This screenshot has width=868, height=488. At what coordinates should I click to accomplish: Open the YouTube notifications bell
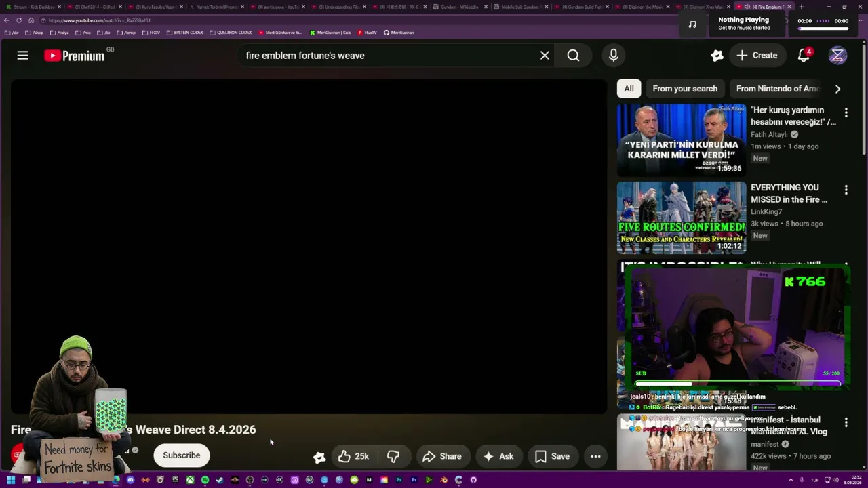[804, 56]
